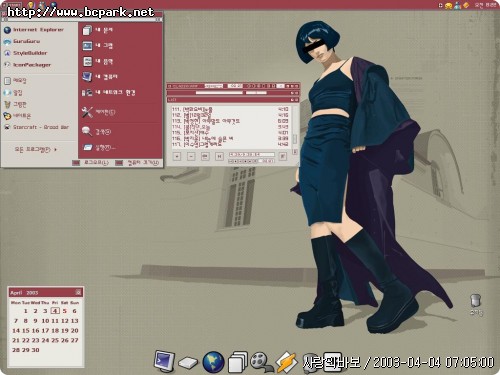Close the calendar widget
The width and height of the screenshot is (500, 375).
78,292
